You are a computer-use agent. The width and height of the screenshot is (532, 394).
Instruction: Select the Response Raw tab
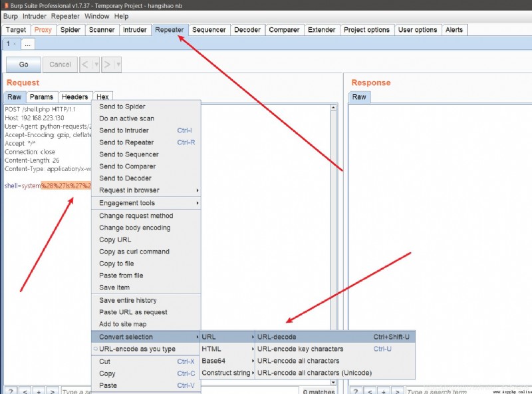pyautogui.click(x=359, y=97)
